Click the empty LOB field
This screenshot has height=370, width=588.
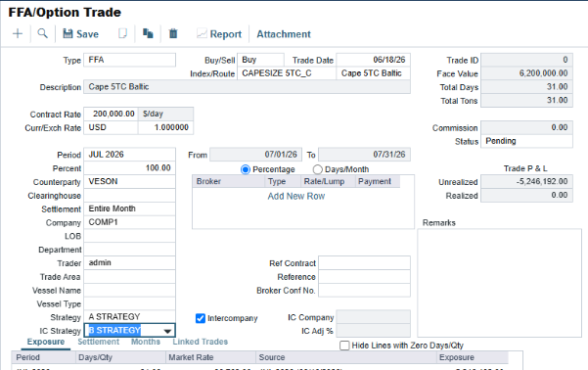click(x=129, y=236)
